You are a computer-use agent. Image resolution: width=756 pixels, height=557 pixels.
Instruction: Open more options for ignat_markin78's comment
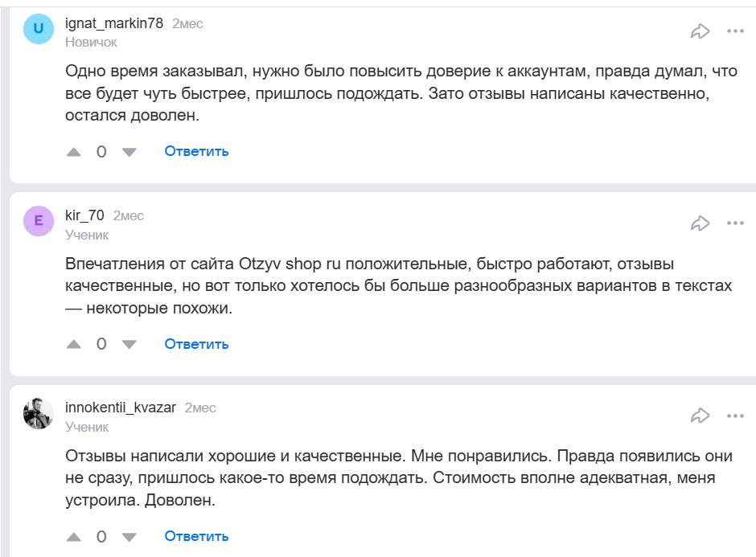coord(735,31)
